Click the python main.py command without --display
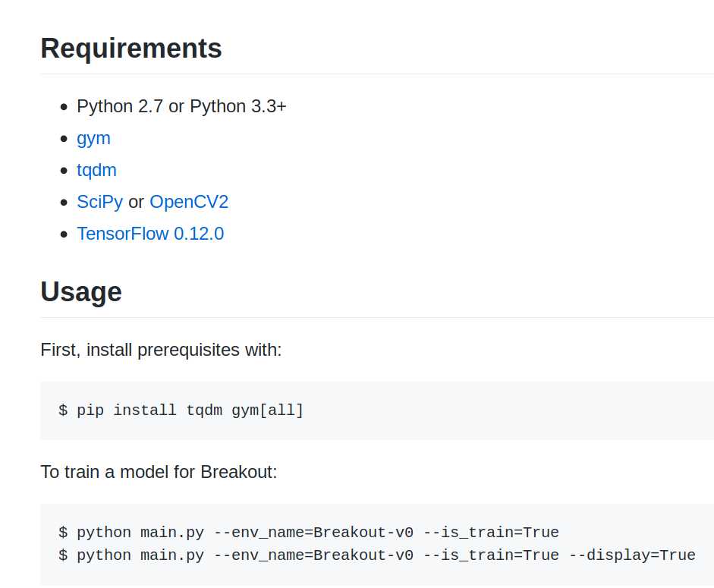Viewport: 714px width, 588px height. click(309, 533)
